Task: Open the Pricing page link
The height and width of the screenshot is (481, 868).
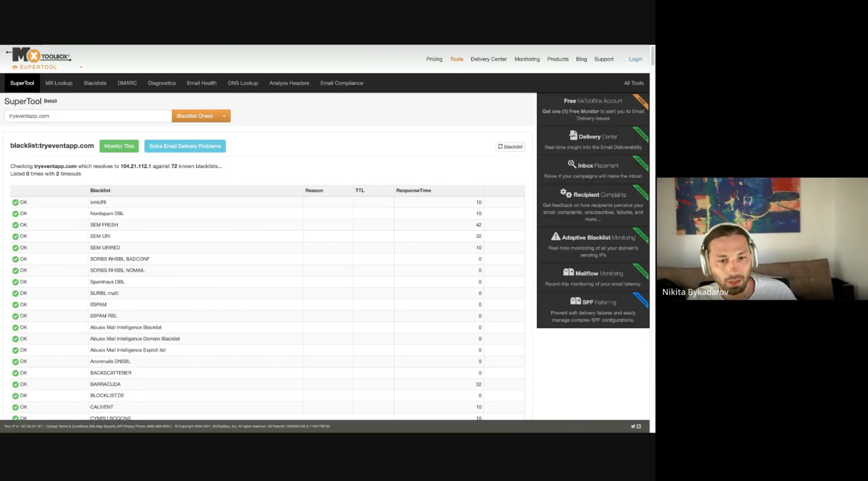Action: [434, 59]
